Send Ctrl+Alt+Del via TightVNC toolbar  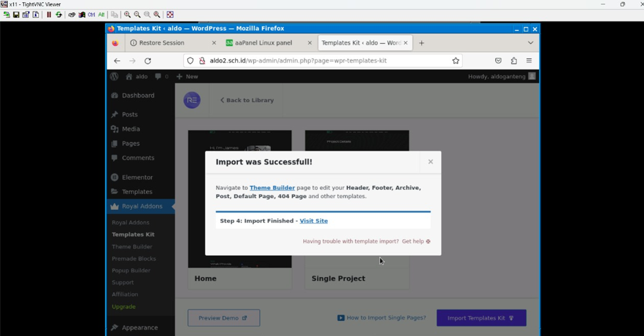coord(72,15)
